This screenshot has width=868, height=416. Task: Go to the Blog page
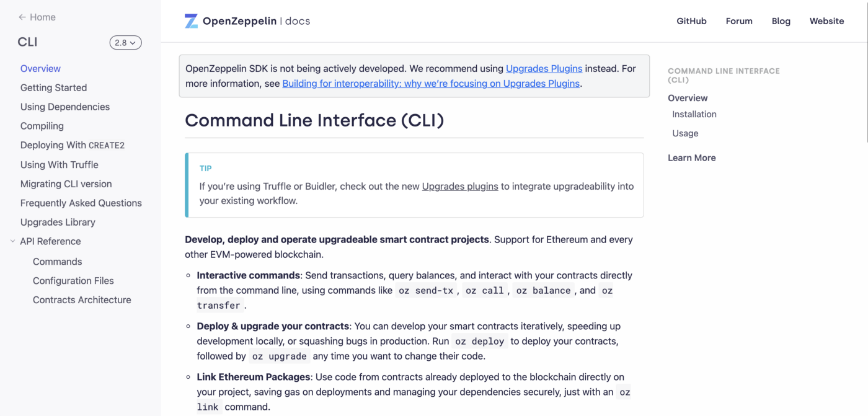781,21
